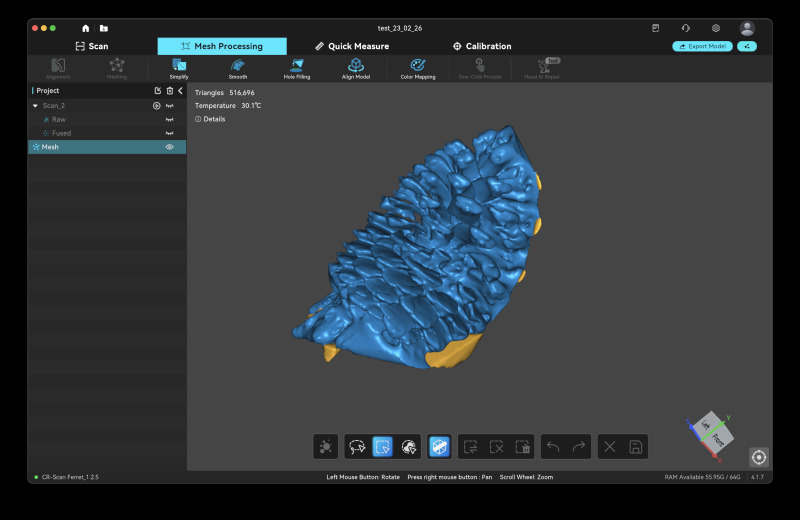Open the support headset icon
Viewport: 800px width, 520px height.
[x=686, y=28]
